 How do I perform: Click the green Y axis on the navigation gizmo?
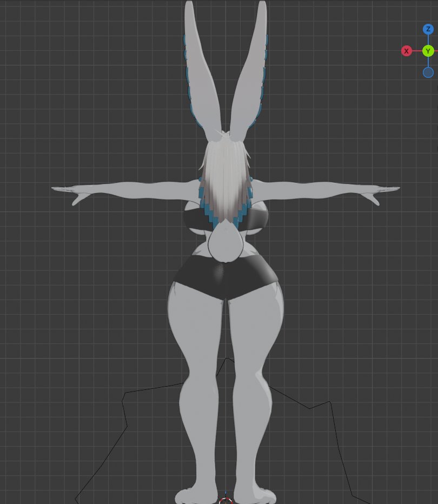tap(428, 50)
